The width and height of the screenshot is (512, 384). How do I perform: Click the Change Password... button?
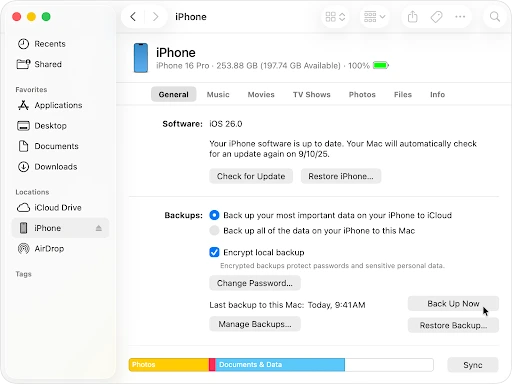point(255,283)
